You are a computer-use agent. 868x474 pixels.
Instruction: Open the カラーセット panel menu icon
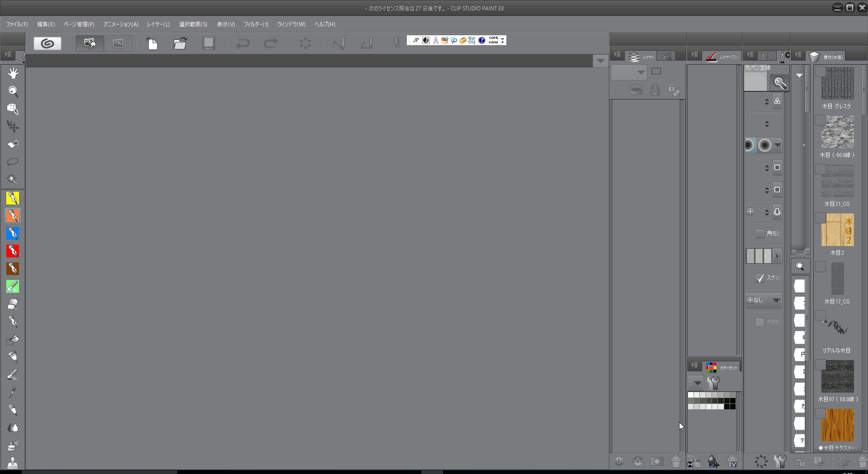pyautogui.click(x=694, y=365)
